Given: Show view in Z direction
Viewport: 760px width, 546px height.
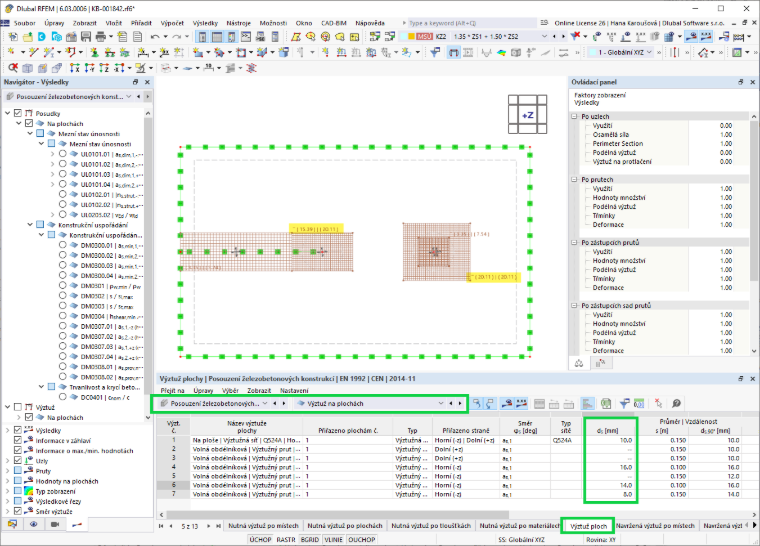Looking at the screenshot, I should [104, 68].
